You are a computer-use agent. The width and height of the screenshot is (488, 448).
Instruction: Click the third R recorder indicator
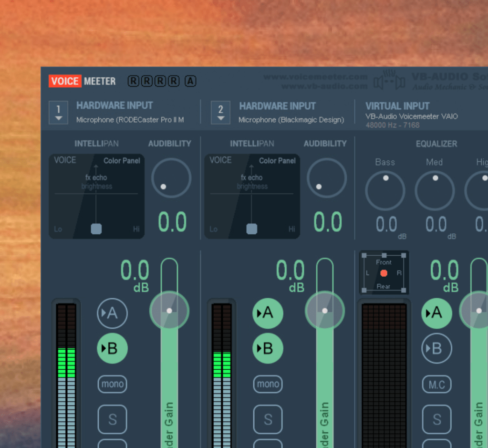tap(160, 81)
